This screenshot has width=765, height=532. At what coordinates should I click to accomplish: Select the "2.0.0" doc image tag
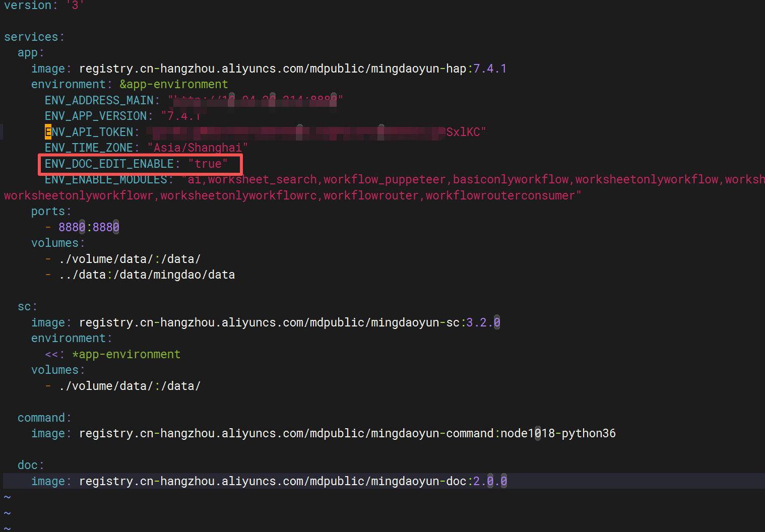pyautogui.click(x=490, y=481)
